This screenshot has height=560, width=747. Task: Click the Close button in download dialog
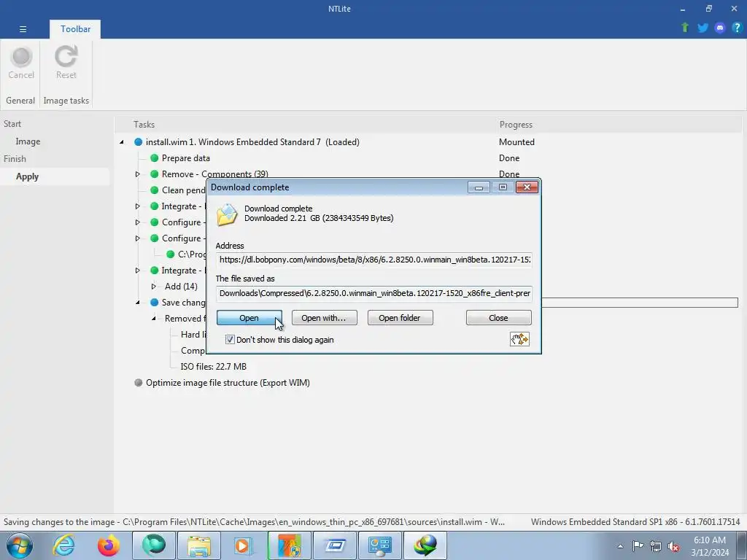tap(498, 318)
